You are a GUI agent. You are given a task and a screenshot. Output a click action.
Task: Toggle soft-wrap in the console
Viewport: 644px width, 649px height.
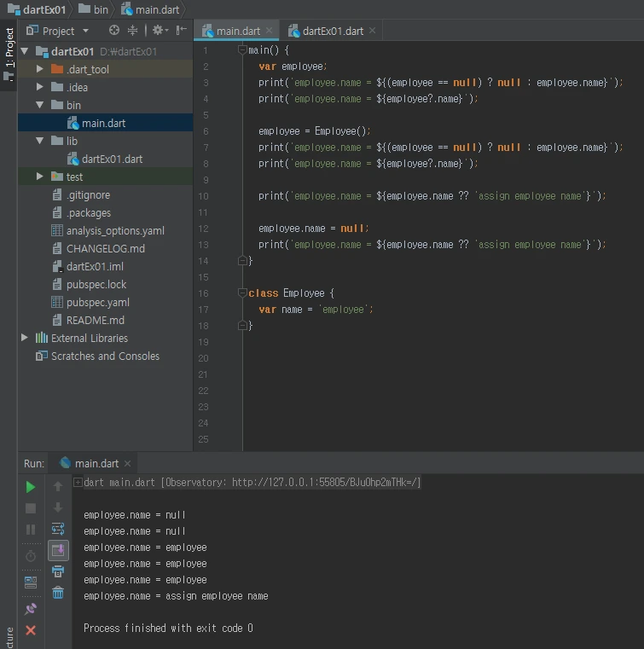pos(58,529)
